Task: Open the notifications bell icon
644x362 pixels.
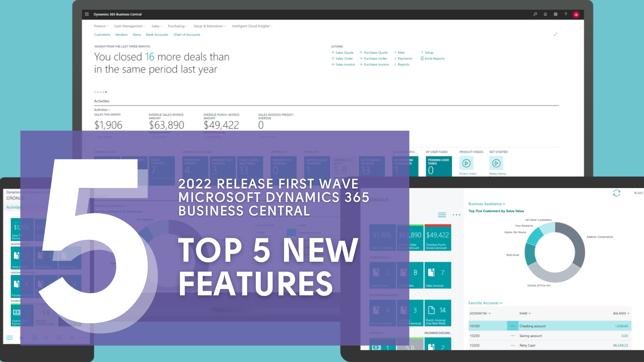Action: pyautogui.click(x=545, y=14)
